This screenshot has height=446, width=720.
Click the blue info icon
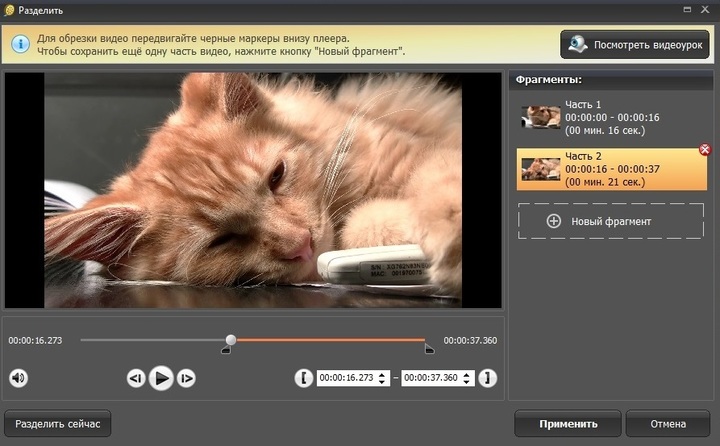pos(21,45)
